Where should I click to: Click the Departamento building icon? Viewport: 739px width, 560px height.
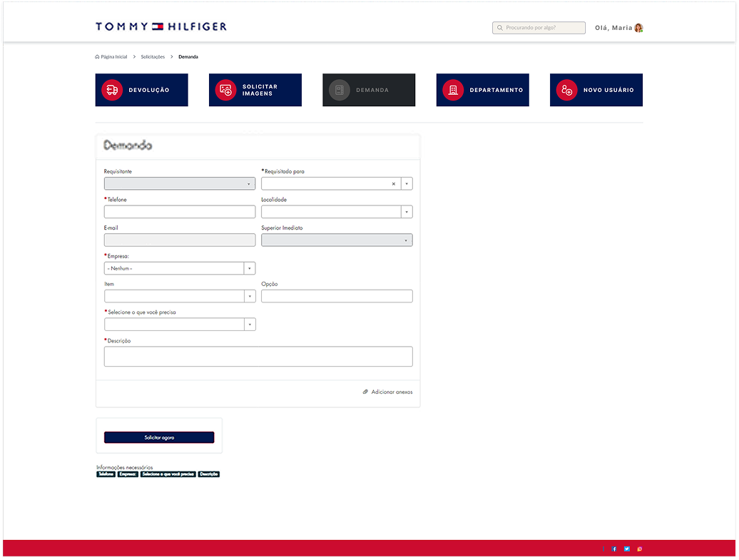coord(453,90)
